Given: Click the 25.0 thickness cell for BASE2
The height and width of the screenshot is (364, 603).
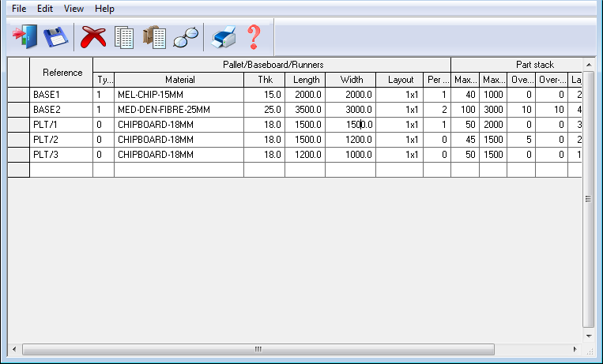Looking at the screenshot, I should (x=265, y=110).
